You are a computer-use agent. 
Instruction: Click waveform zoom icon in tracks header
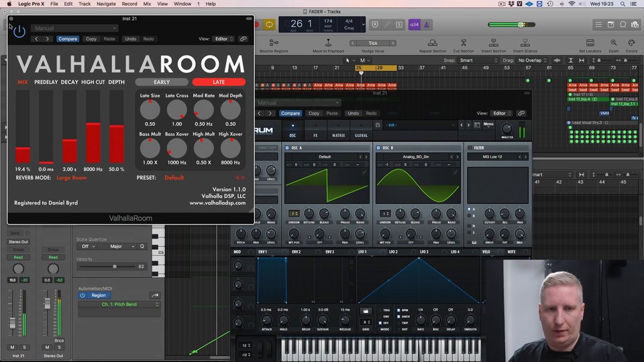[557, 60]
